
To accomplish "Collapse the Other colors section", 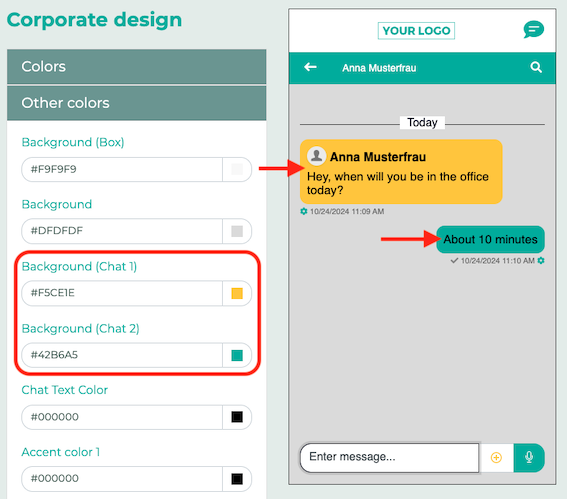I will pos(137,103).
